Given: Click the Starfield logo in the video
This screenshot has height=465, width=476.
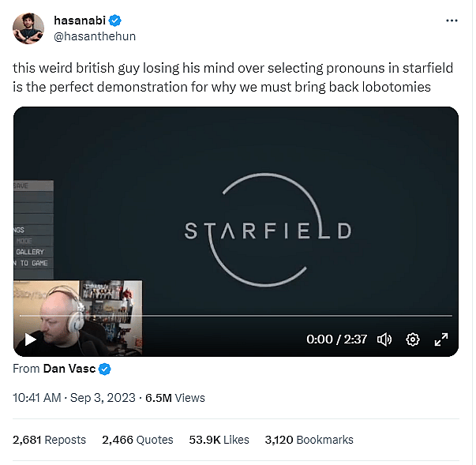Looking at the screenshot, I should point(268,230).
